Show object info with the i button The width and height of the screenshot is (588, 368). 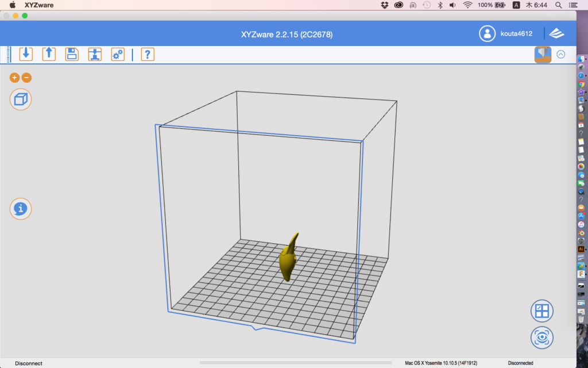pos(21,209)
